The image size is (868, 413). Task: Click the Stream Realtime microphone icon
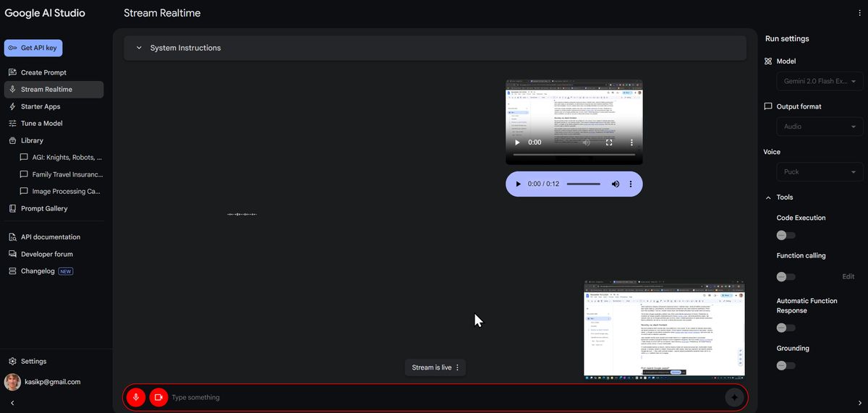coord(12,90)
